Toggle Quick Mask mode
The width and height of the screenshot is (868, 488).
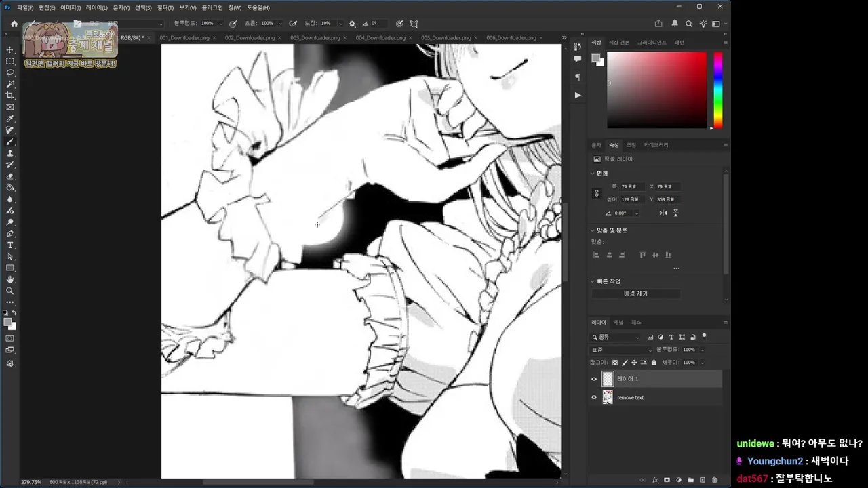[x=10, y=338]
